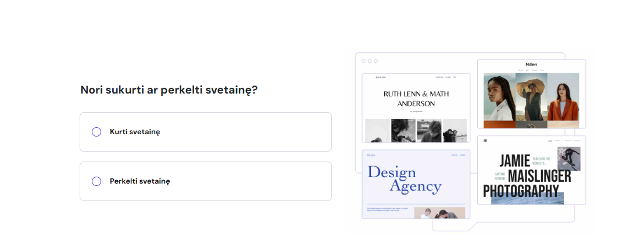
Task: Click the Millen fashion template preview
Action: (x=531, y=93)
